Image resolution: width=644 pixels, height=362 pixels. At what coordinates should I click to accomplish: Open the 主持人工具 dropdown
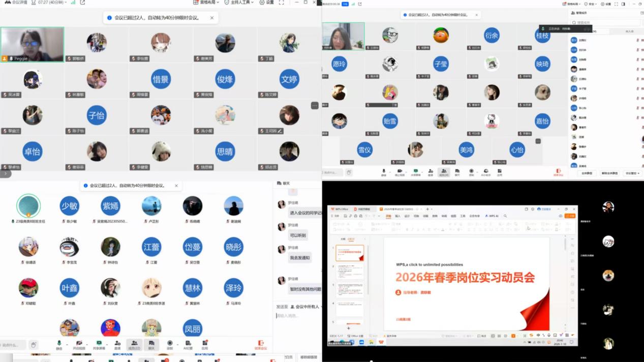point(239,3)
